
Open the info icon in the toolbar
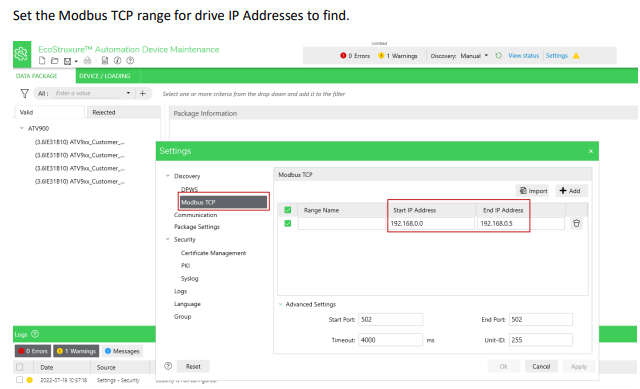pyautogui.click(x=118, y=61)
